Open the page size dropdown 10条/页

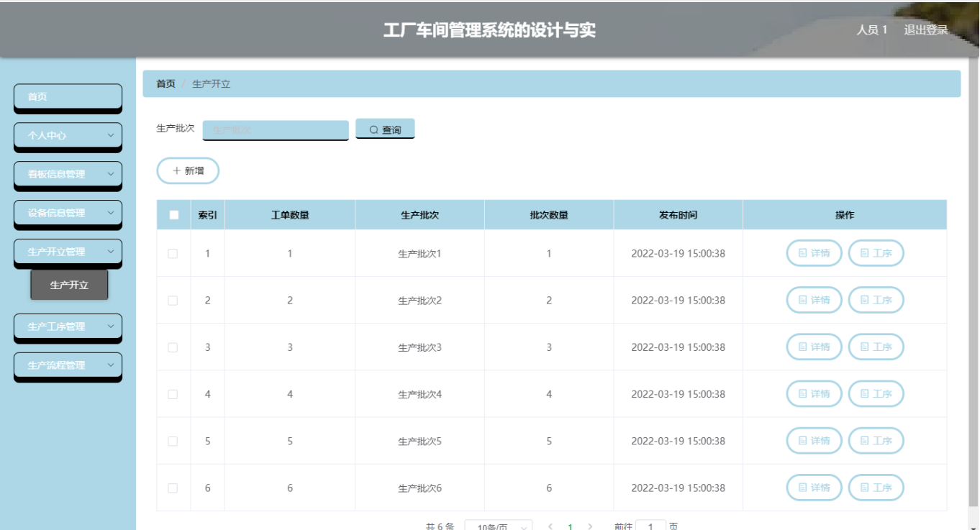(x=499, y=525)
